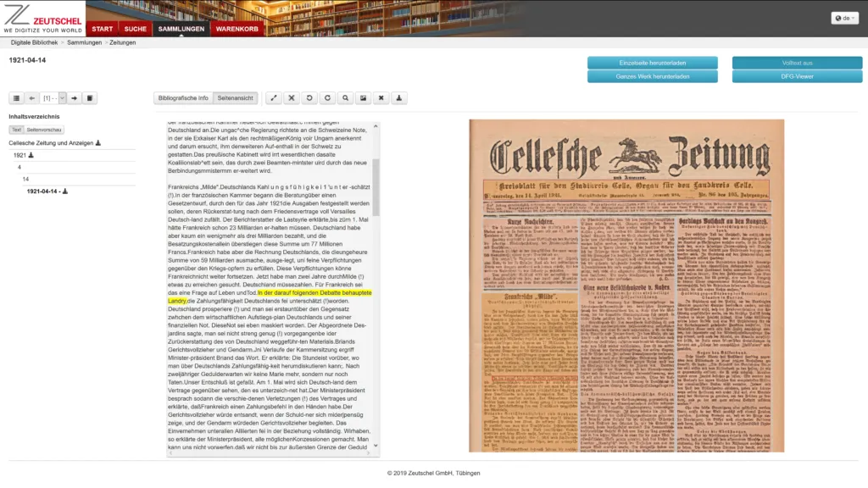The height and width of the screenshot is (488, 868).
Task: Open the SAMMLUNGEN navigation tab
Action: point(181,29)
